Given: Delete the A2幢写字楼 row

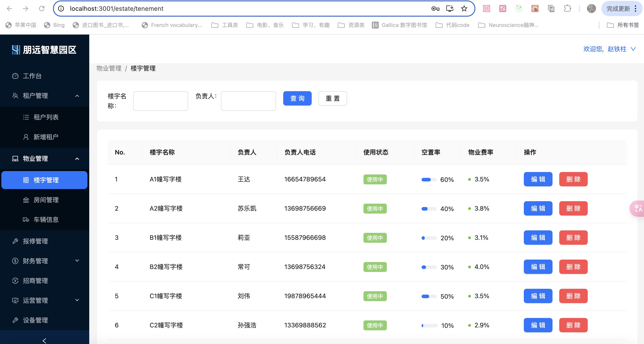Looking at the screenshot, I should [573, 208].
